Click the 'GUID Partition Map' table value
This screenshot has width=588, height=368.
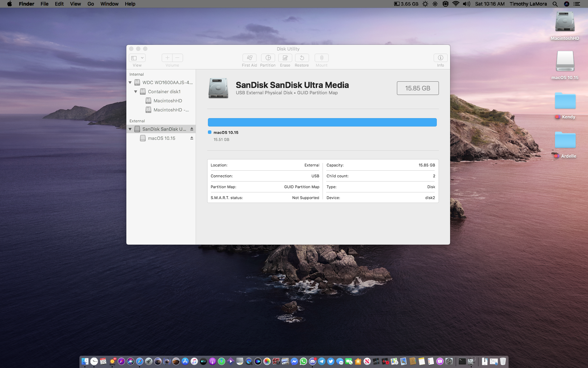coord(302,187)
